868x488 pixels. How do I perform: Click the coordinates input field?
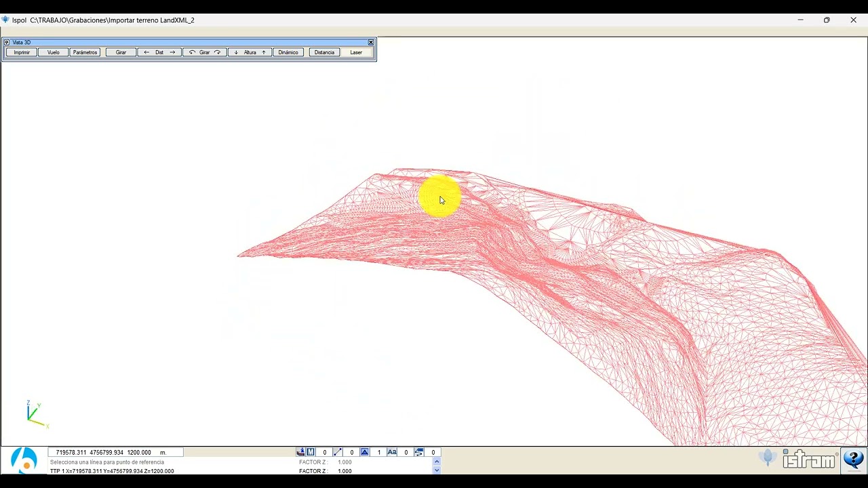[115, 452]
